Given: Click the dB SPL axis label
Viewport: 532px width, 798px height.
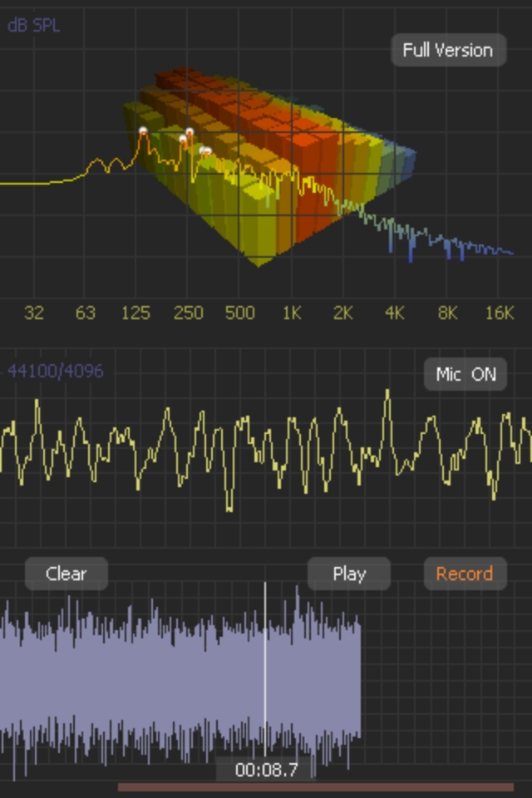Looking at the screenshot, I should coord(34,26).
